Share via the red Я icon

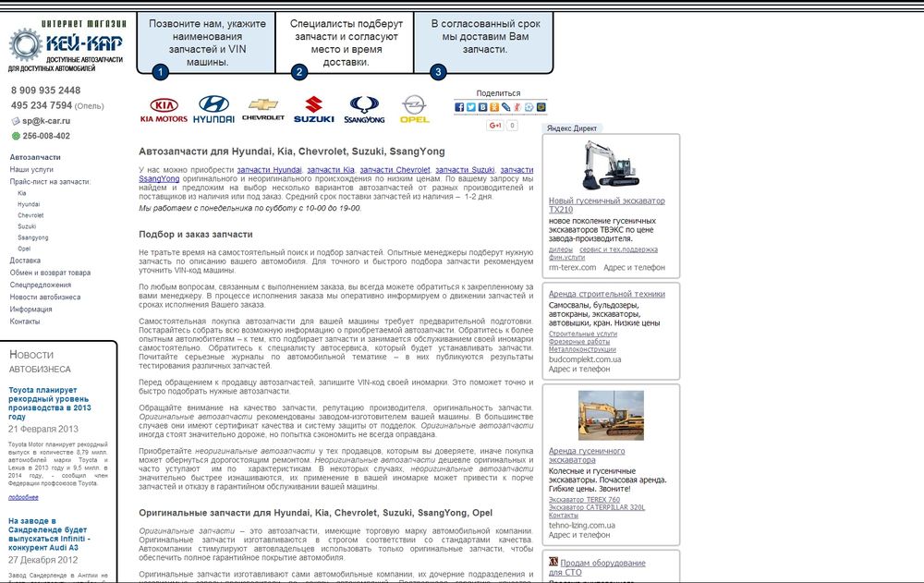point(517,107)
